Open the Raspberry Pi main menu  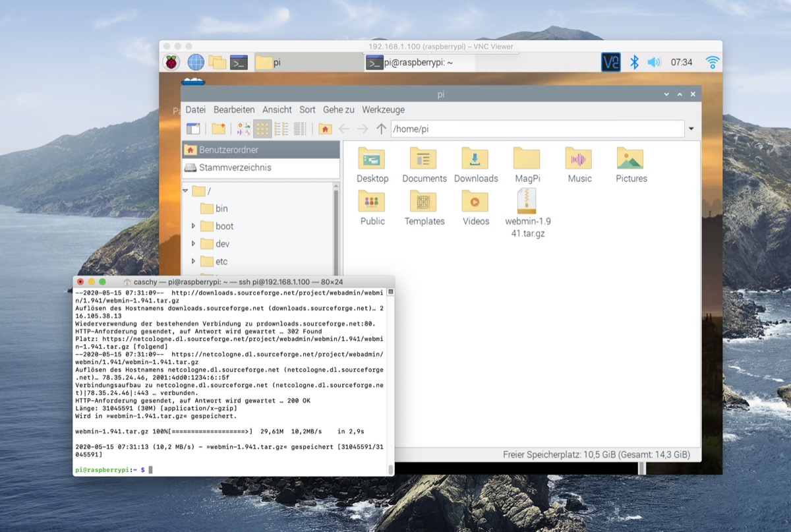pyautogui.click(x=171, y=63)
